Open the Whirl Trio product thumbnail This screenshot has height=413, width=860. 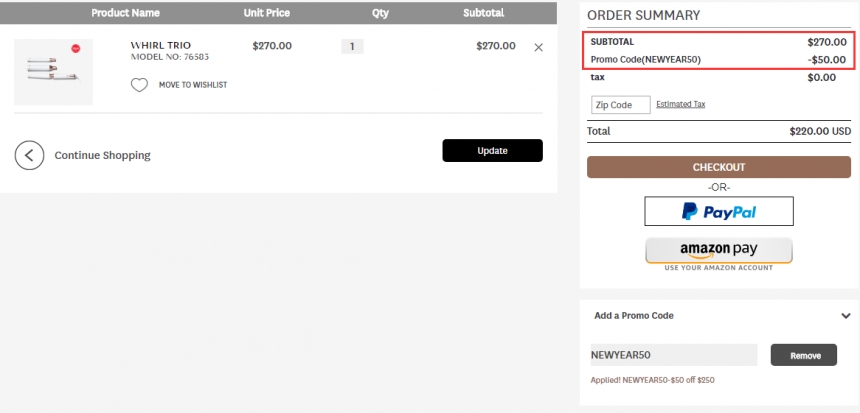click(53, 72)
